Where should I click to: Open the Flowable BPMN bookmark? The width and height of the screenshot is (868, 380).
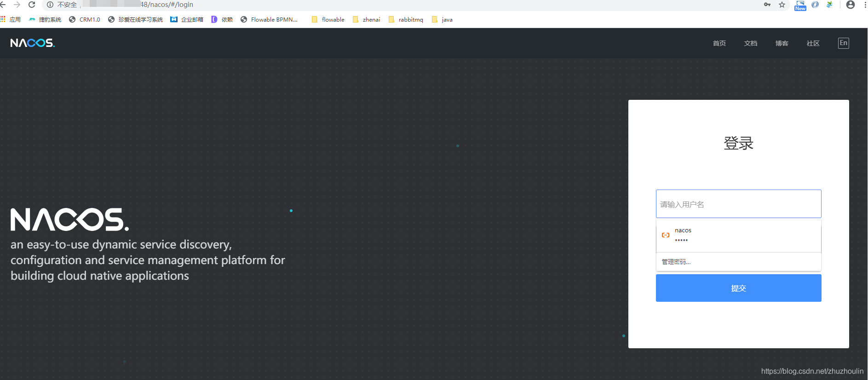click(269, 19)
